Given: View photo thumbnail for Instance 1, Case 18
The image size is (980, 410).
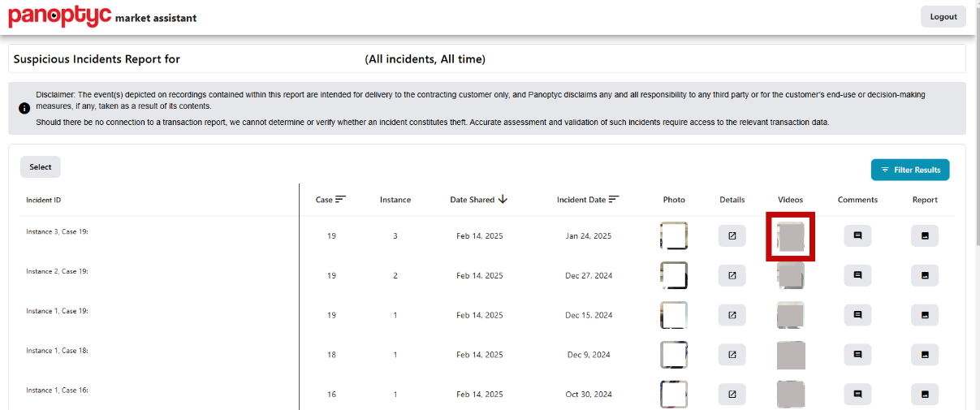Looking at the screenshot, I should point(674,355).
